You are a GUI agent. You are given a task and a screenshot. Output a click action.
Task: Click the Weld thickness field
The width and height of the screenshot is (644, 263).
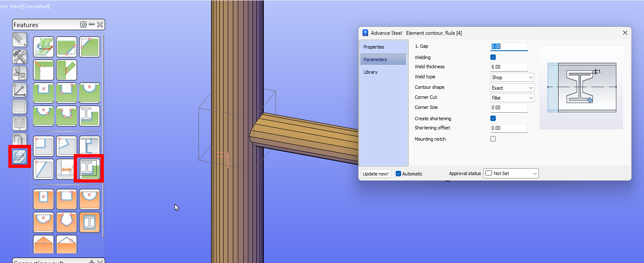[x=509, y=67]
